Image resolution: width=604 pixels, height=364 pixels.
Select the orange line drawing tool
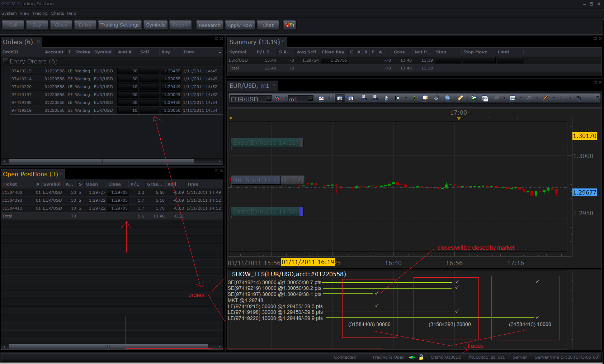click(x=546, y=98)
